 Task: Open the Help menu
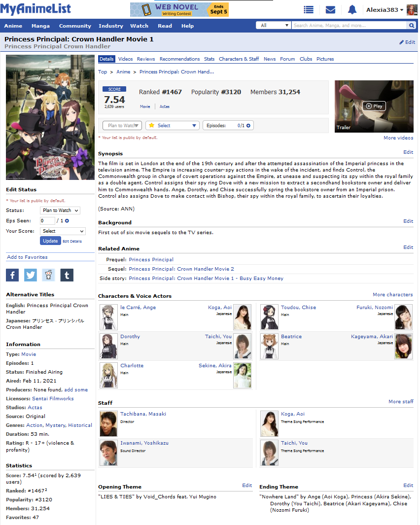[187, 26]
